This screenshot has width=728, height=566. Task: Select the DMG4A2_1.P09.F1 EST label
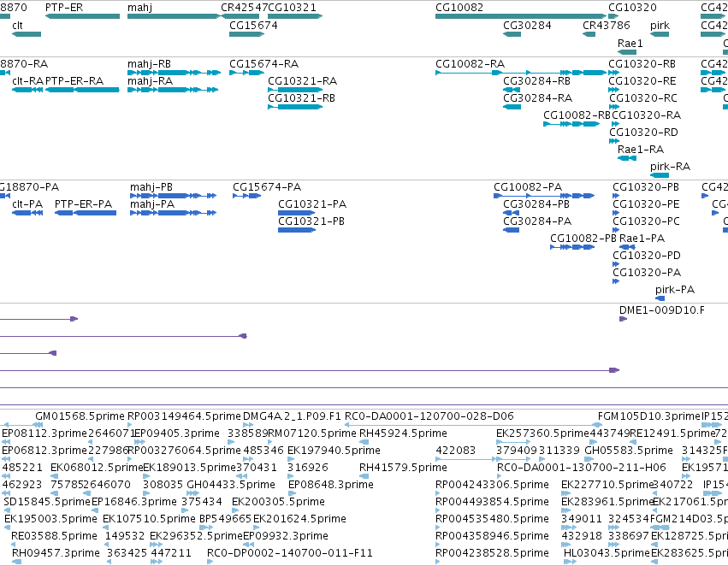pyautogui.click(x=292, y=416)
